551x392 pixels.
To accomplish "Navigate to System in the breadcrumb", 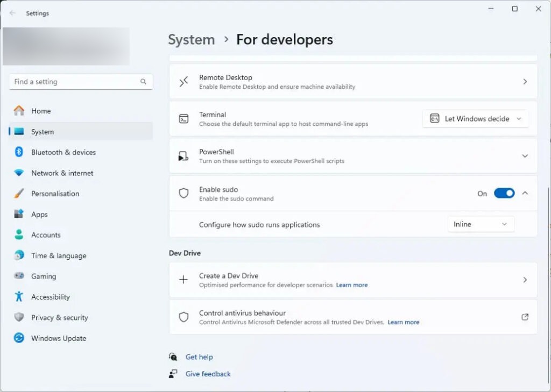I will (191, 40).
